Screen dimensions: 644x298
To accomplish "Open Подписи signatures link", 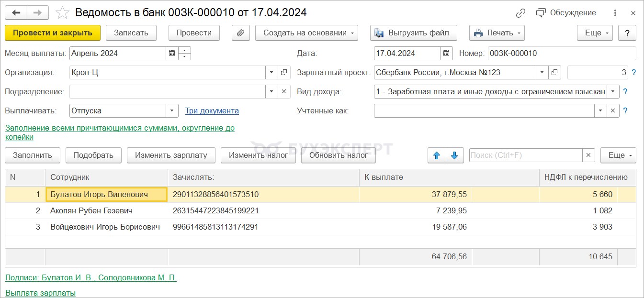I will pos(91,278).
